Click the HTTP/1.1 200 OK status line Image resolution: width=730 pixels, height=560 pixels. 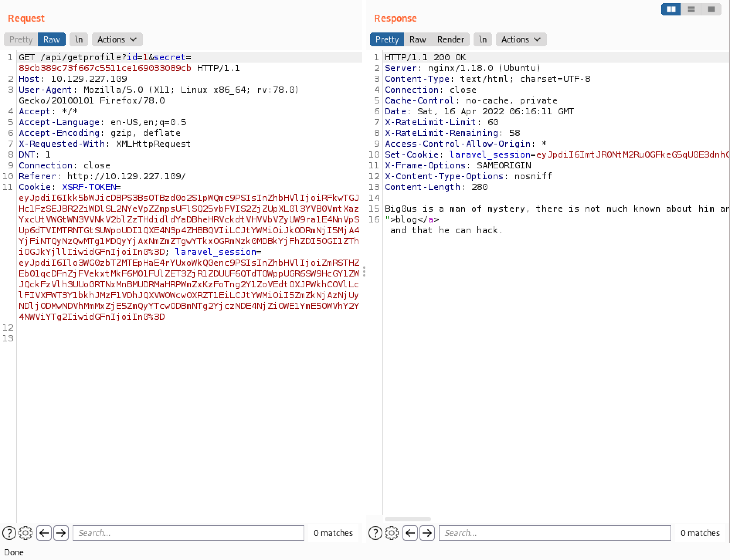click(x=425, y=57)
